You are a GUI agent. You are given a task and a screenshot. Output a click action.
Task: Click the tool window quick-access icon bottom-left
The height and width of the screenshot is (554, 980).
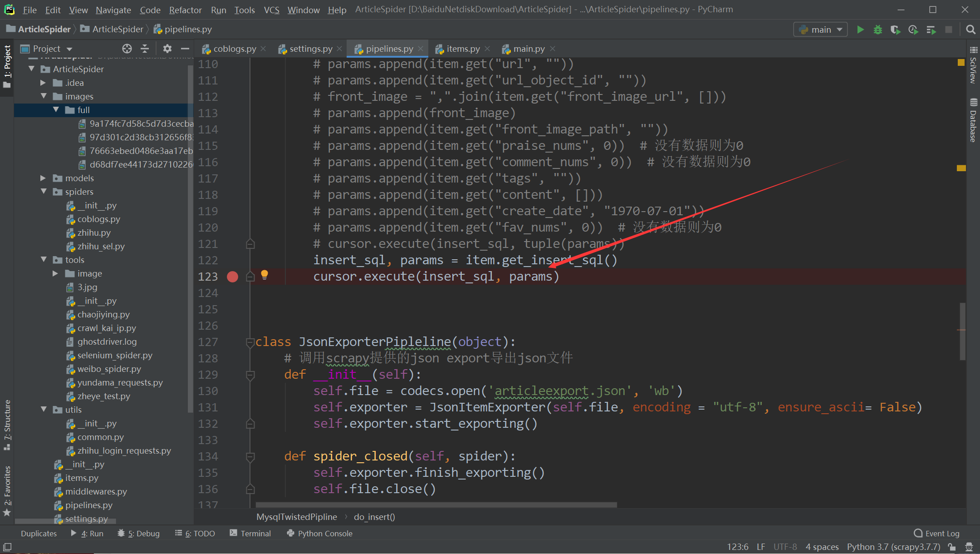coord(7,547)
